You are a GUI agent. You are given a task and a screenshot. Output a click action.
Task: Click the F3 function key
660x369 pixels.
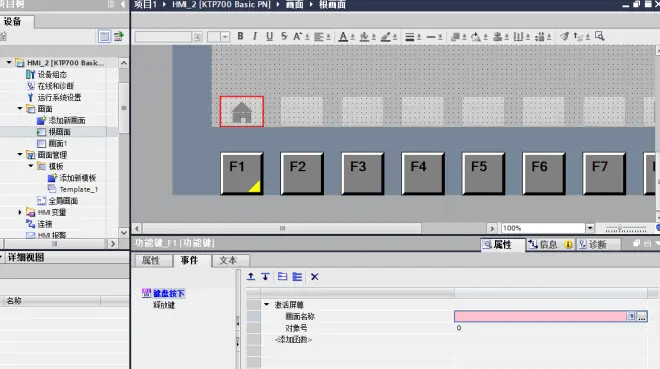pos(363,173)
